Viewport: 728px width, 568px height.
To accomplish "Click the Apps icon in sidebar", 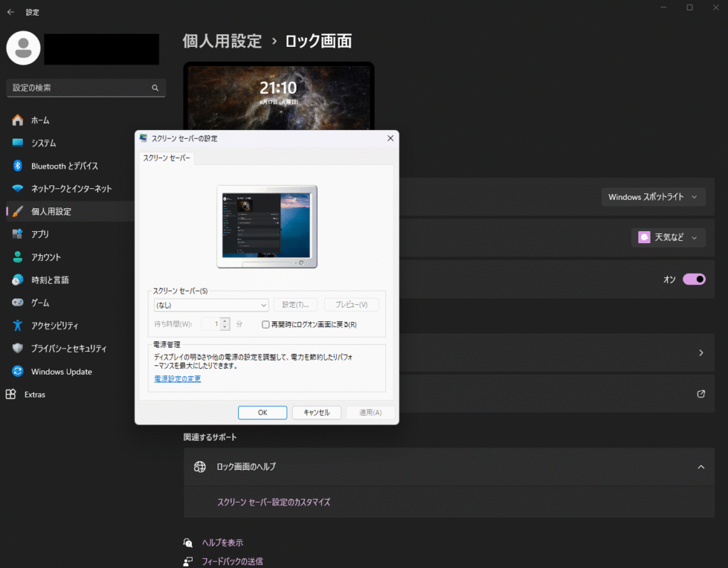I will coord(18,234).
